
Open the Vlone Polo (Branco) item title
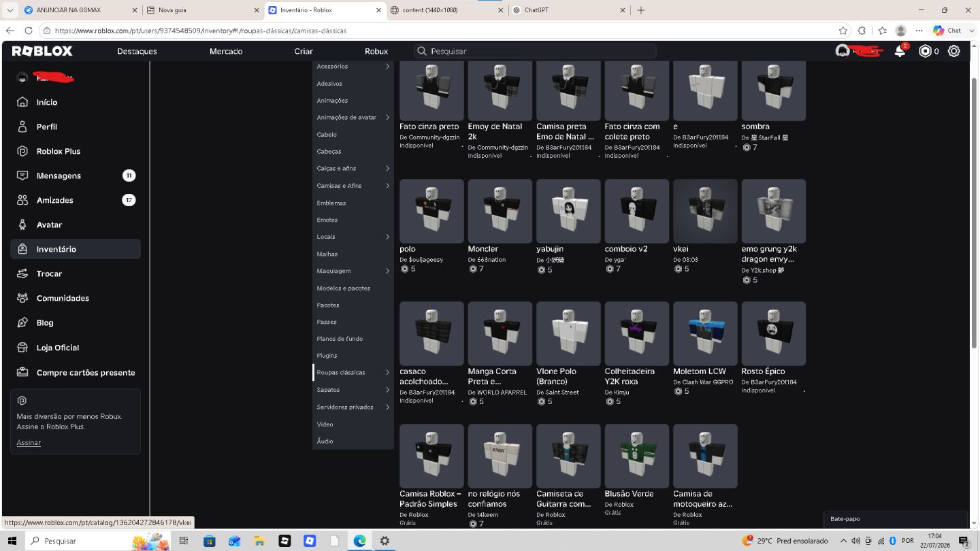pyautogui.click(x=557, y=376)
